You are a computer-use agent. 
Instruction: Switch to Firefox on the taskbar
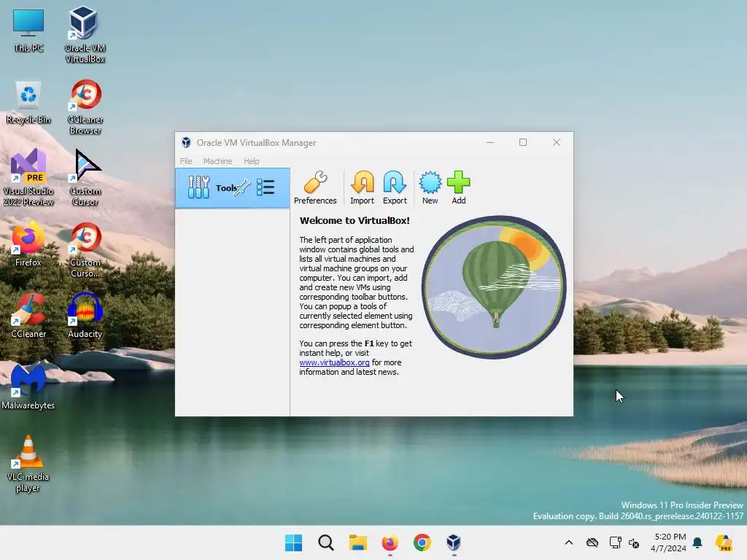pyautogui.click(x=390, y=542)
